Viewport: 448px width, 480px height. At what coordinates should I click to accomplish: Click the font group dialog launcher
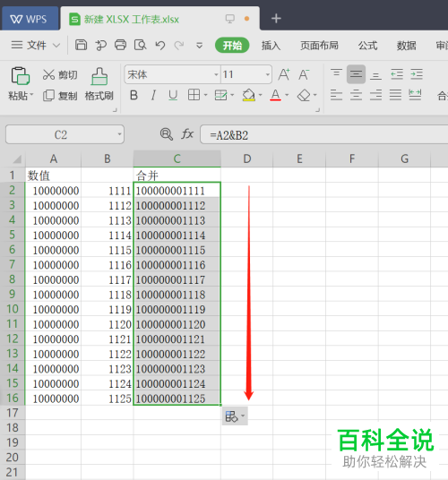coord(318,109)
